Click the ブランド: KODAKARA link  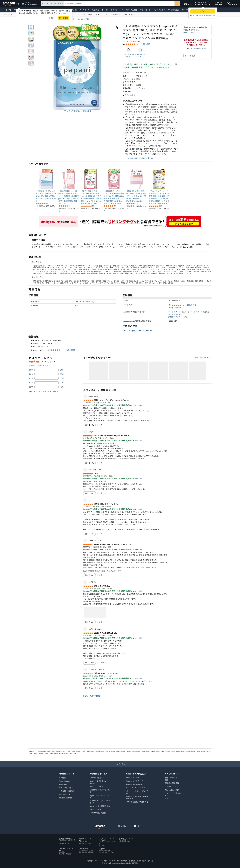[x=132, y=41]
